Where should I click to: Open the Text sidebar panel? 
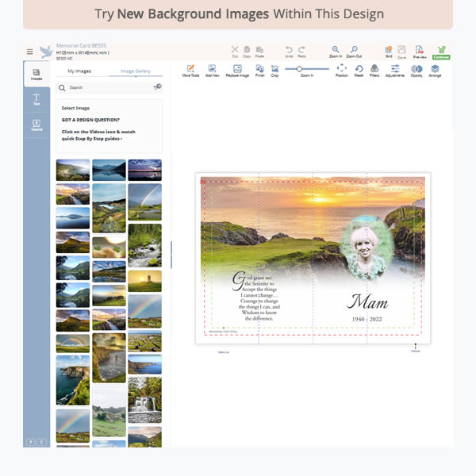(36, 99)
